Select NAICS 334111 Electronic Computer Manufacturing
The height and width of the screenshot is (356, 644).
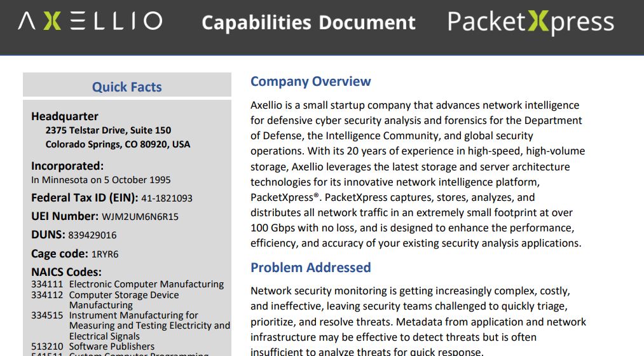(x=127, y=284)
